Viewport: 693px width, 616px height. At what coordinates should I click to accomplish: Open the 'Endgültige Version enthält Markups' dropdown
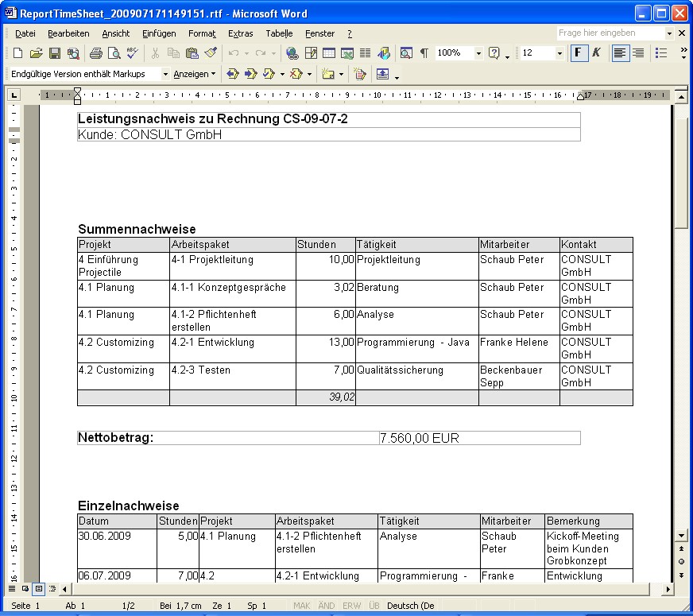[165, 74]
